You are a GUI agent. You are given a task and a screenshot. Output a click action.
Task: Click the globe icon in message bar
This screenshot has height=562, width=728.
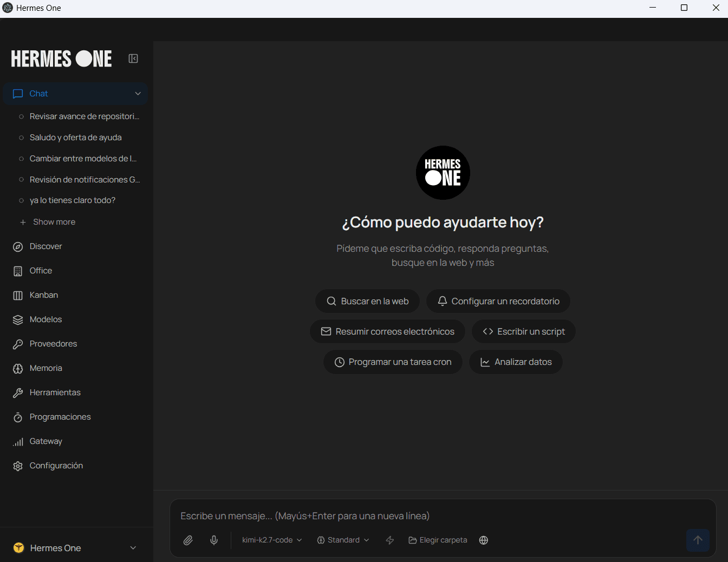484,540
